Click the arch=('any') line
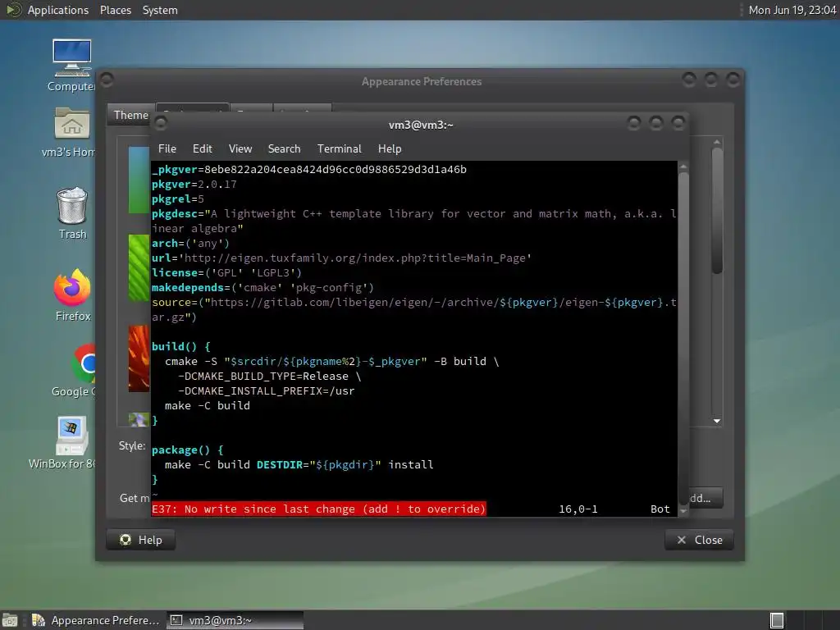The image size is (840, 630). (x=190, y=243)
